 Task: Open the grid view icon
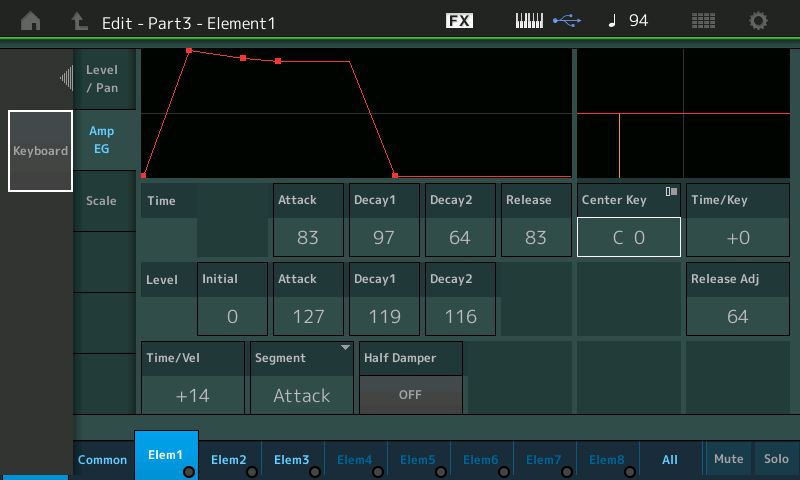click(x=703, y=21)
